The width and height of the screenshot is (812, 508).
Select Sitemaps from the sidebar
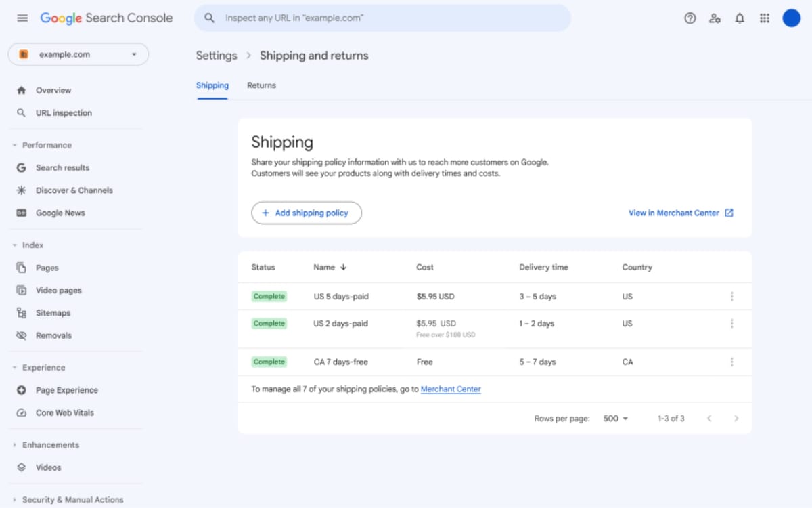click(53, 312)
